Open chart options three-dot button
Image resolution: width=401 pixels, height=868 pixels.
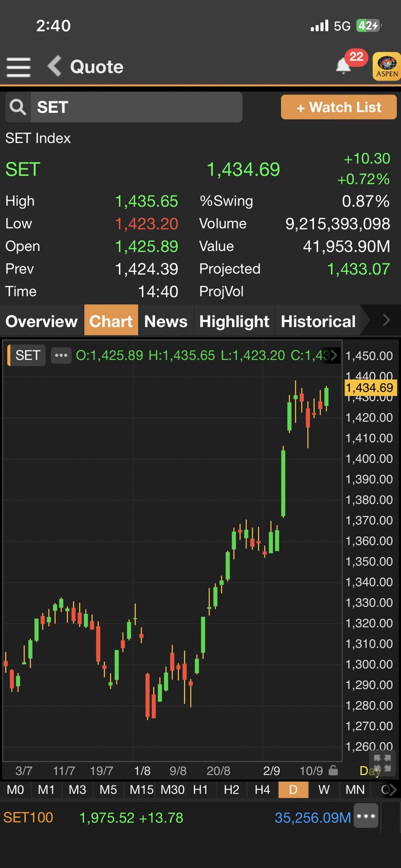61,355
